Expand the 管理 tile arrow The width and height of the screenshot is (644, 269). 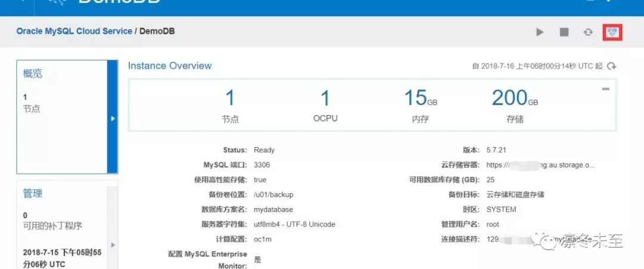[113, 245]
